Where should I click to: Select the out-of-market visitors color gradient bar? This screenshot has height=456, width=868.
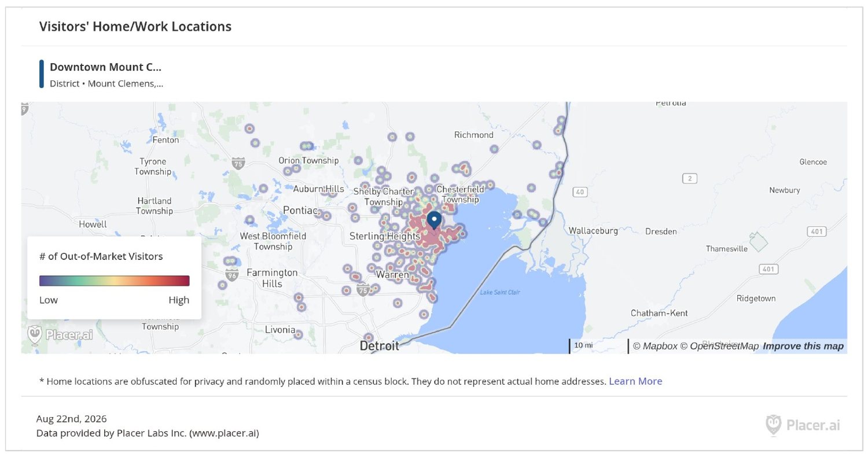click(114, 281)
